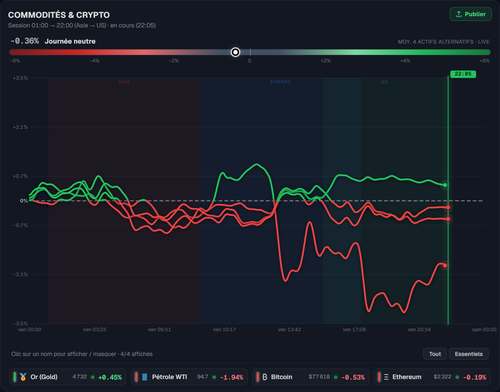Click the -0.36% average value
This screenshot has width=500, height=392.
tap(25, 41)
